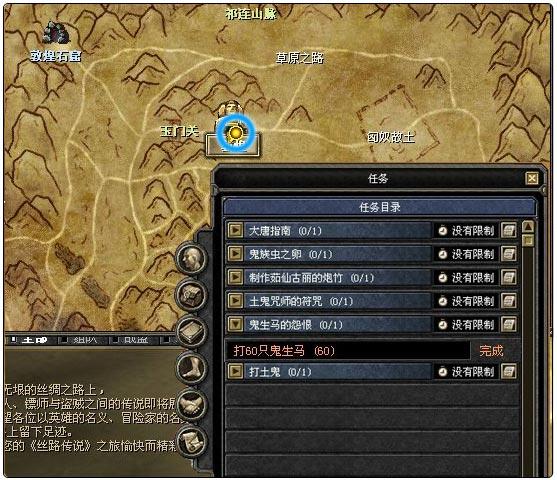This screenshot has height=480, width=557.
Task: Open the details note icon for 打土鬼
Action: 509,372
